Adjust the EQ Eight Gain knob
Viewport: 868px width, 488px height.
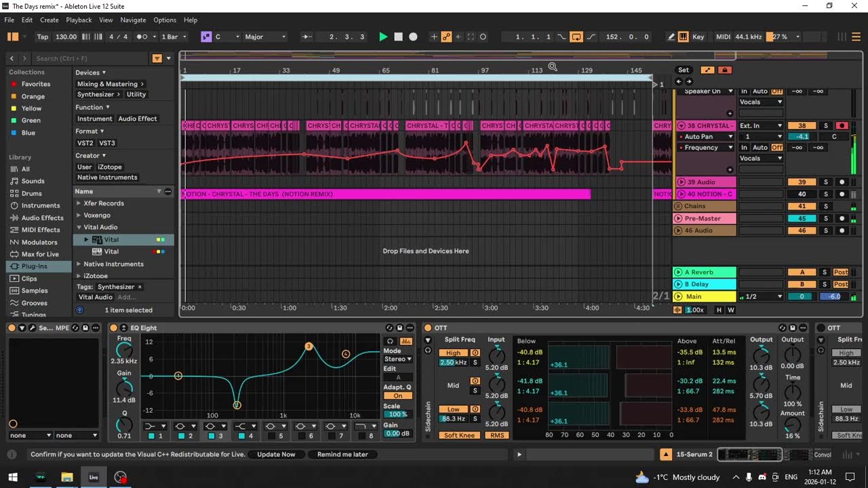pos(124,388)
